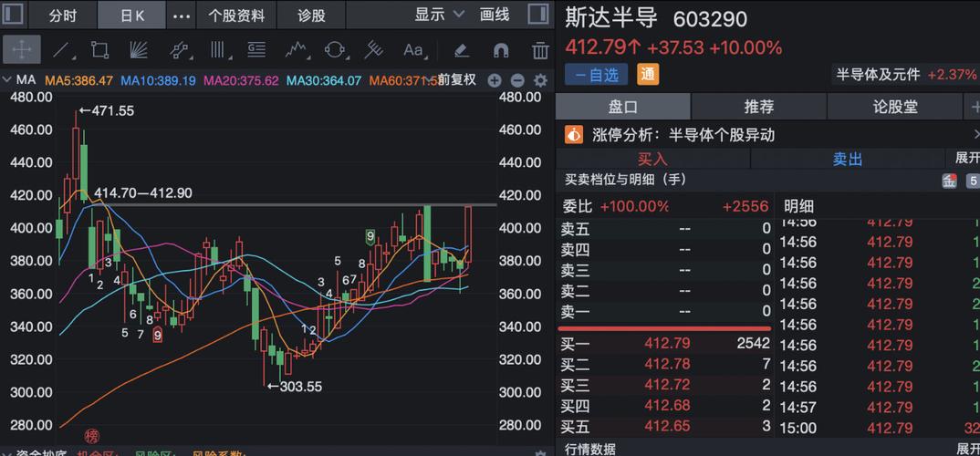Select the fan lines tool

(139, 49)
